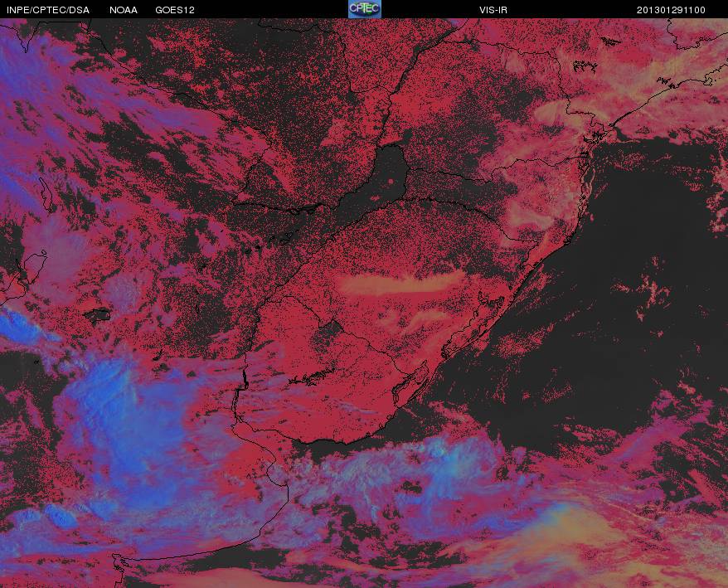Select the bright blue cloud patch at the far left edge

point(23,325)
